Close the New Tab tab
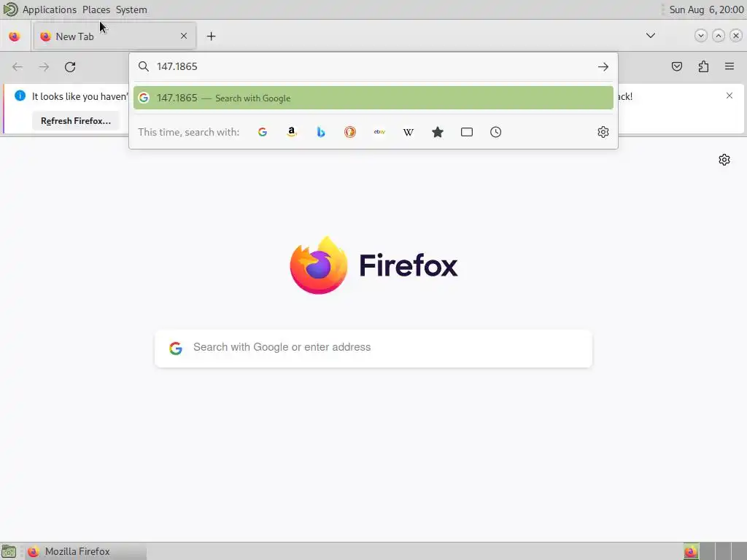 tap(184, 36)
